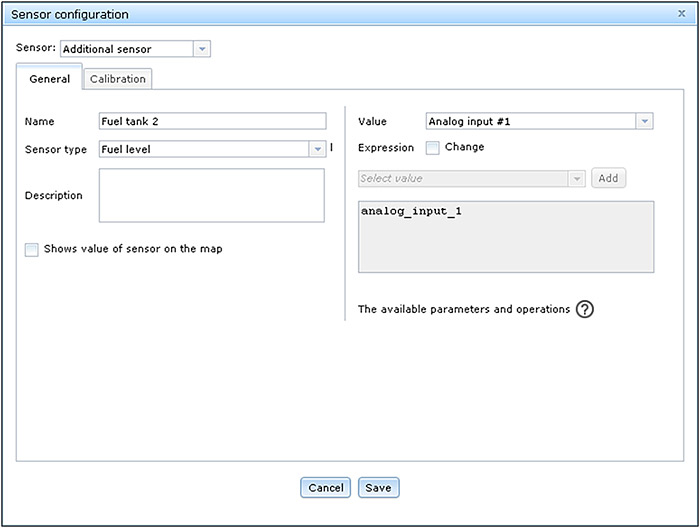Open the Value dropdown showing Analog input #1
This screenshot has width=700, height=528.
645,121
